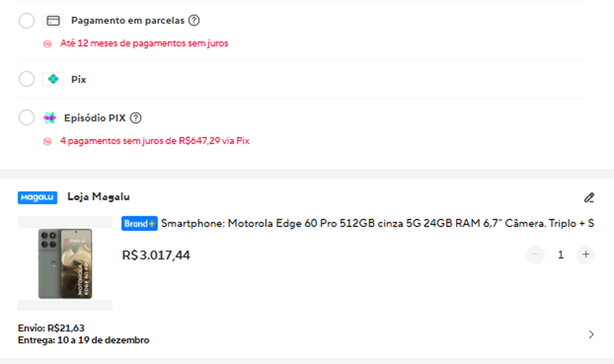614x364 pixels.
Task: Click the Motorola Edge 60 Pro thumbnail
Action: pyautogui.click(x=65, y=264)
